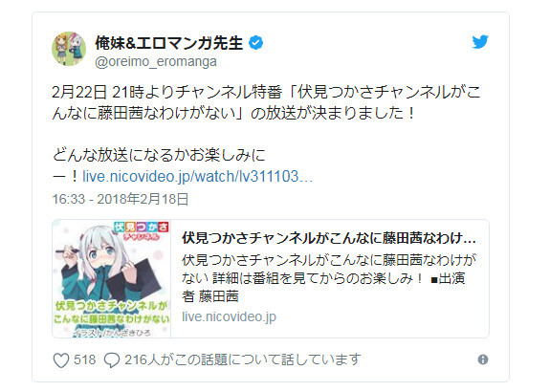Click the link card description text

tap(329, 278)
